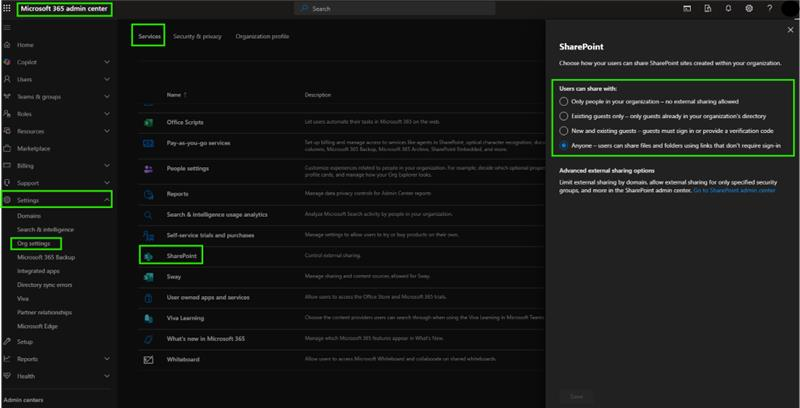This screenshot has width=800, height=408.
Task: Expand the Billing menu chevron
Action: click(x=107, y=166)
